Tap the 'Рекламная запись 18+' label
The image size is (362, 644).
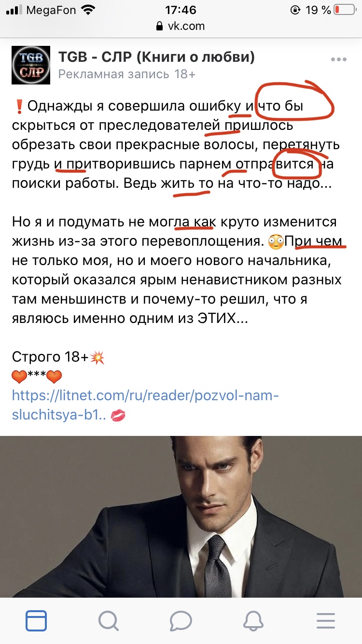click(x=127, y=74)
